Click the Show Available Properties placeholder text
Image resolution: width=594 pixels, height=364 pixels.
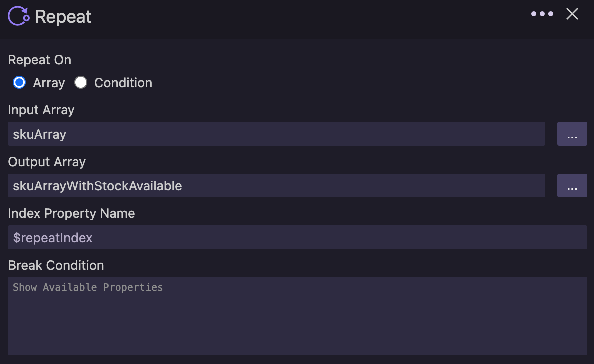tap(88, 287)
